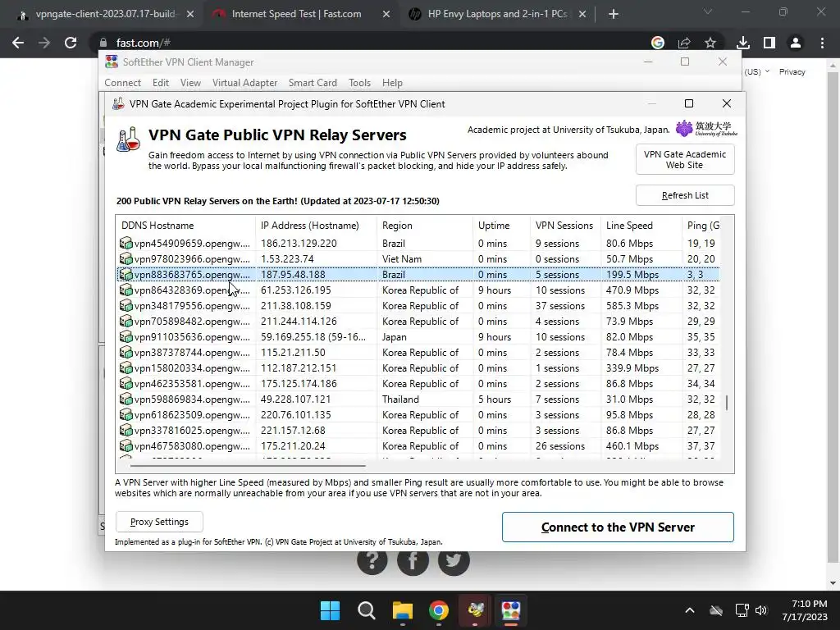Open Facebook icon on Fast.com page
840x630 pixels.
tap(413, 560)
